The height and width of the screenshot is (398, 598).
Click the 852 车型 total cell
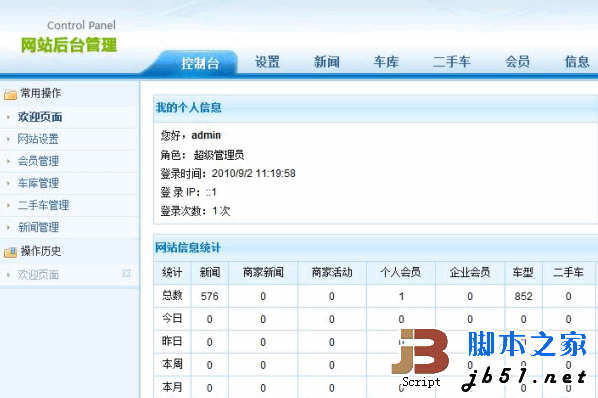tap(523, 296)
